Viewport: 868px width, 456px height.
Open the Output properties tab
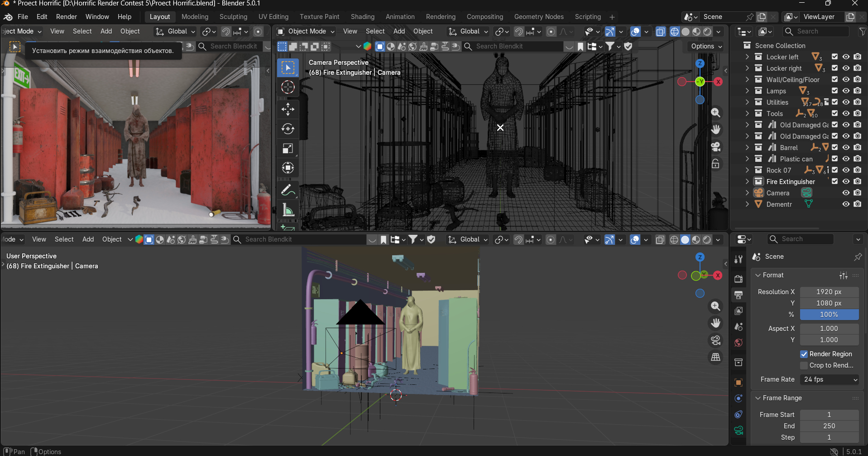pos(739,295)
